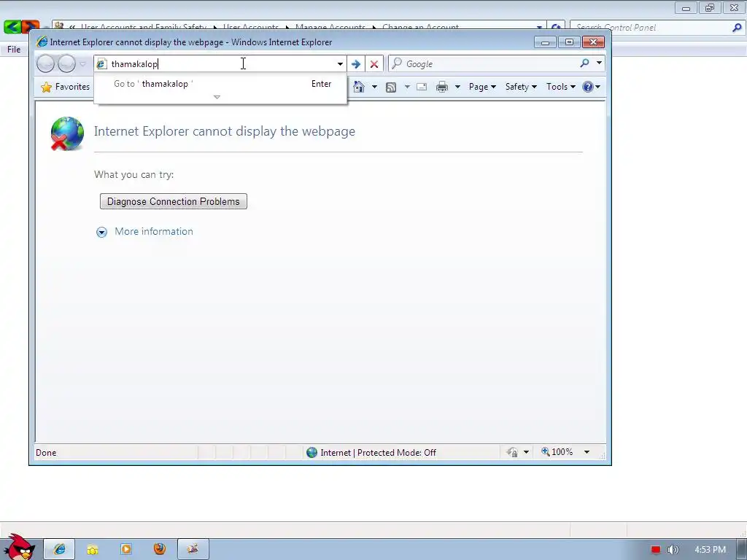The width and height of the screenshot is (747, 560).
Task: Click the red Stop loading button
Action: pos(374,64)
